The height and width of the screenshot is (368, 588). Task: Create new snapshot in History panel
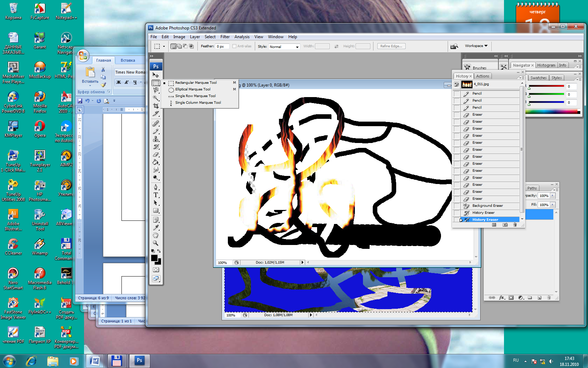[505, 225]
